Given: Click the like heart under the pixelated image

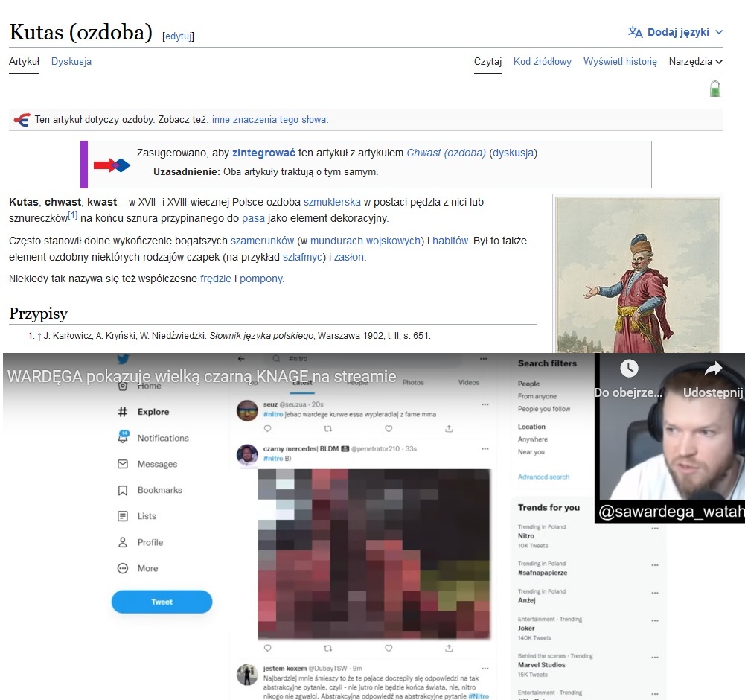Looking at the screenshot, I should click(389, 648).
